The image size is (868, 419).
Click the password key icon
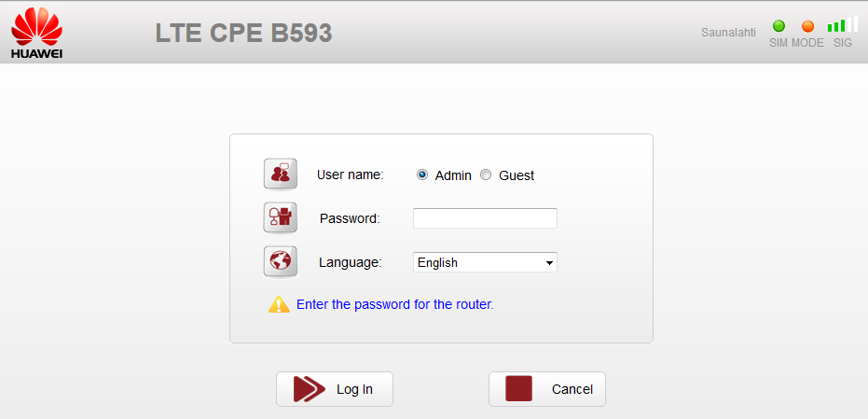tap(280, 217)
